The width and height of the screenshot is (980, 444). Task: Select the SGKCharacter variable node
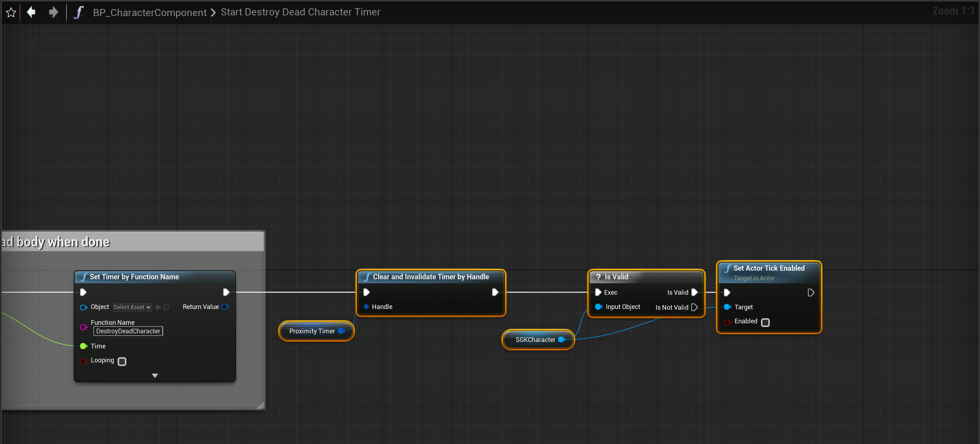(x=535, y=340)
